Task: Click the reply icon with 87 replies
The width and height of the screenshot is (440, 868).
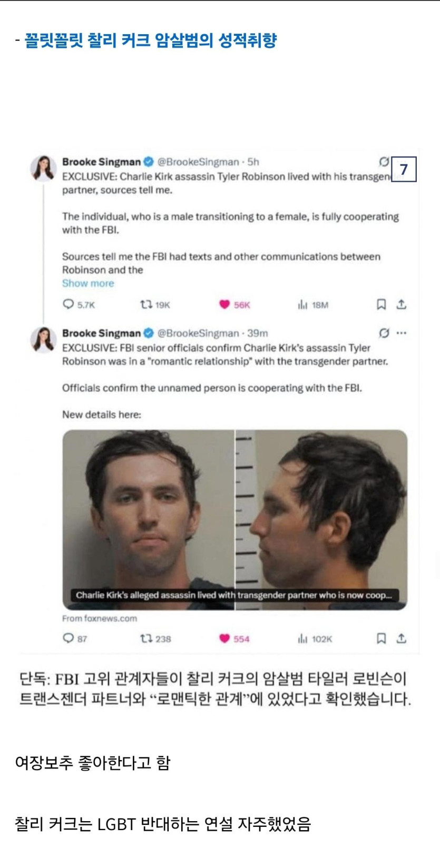Action: pyautogui.click(x=69, y=638)
